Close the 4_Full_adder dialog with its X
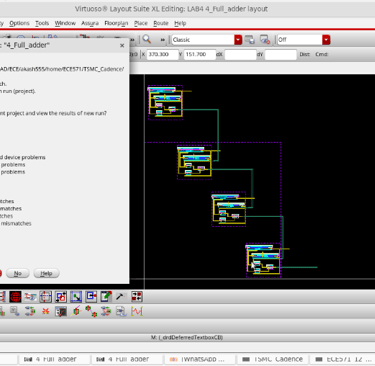 pos(122,45)
